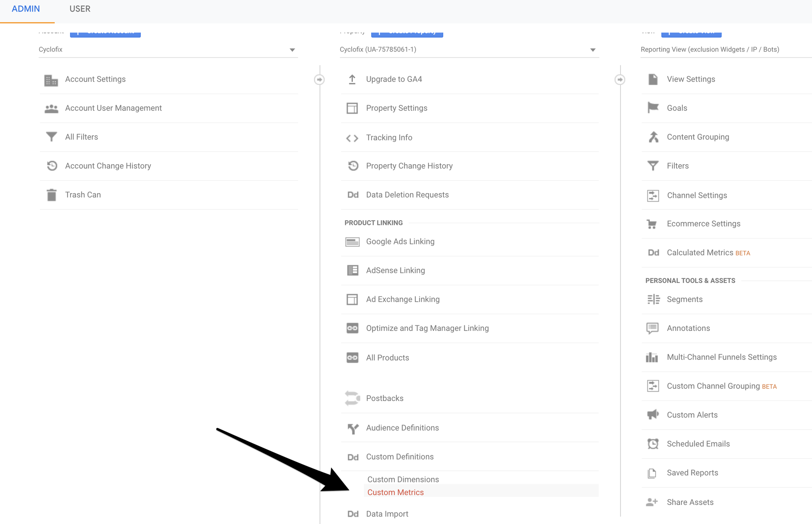Open the Calculated Metrics BETA link

pyautogui.click(x=708, y=253)
